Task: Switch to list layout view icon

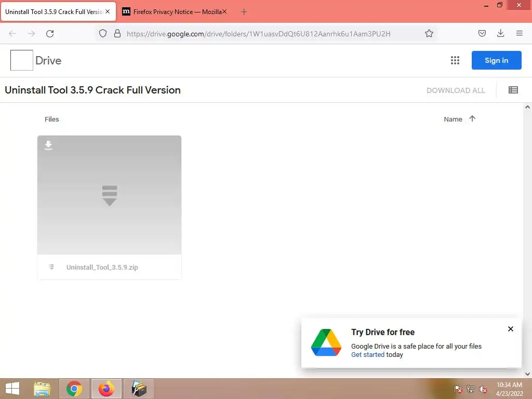Action: pyautogui.click(x=513, y=90)
